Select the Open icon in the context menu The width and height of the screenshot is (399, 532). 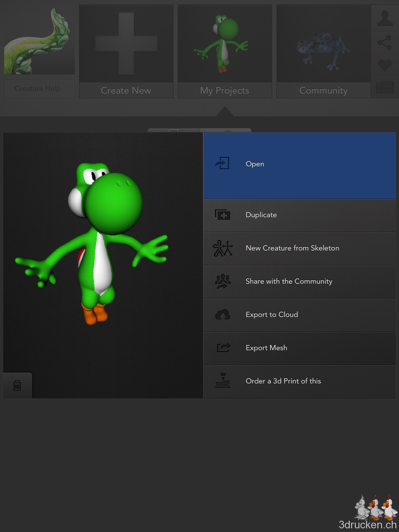[x=222, y=164]
